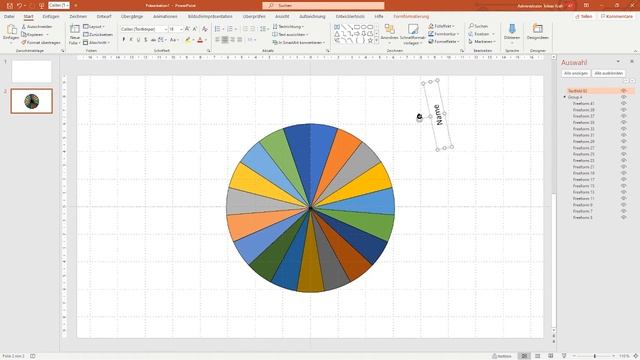This screenshot has width=640, height=360.
Task: Center align the text
Action: coord(225,40)
